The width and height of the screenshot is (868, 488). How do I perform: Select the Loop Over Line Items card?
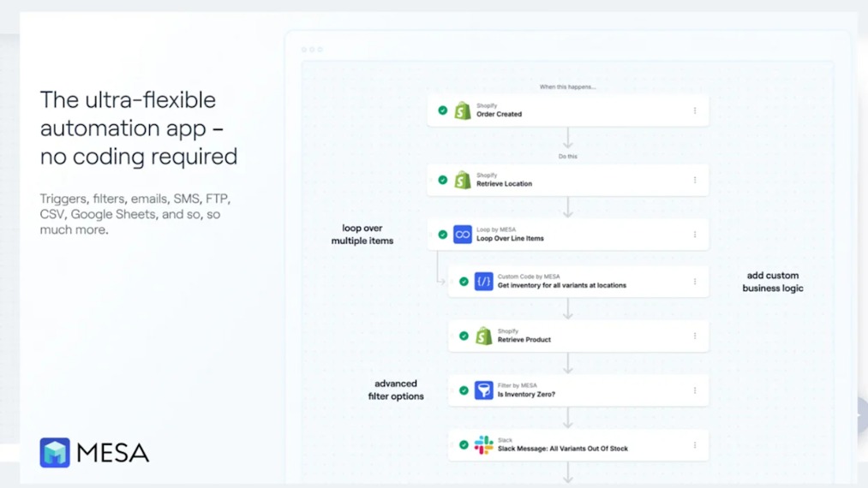tap(568, 235)
